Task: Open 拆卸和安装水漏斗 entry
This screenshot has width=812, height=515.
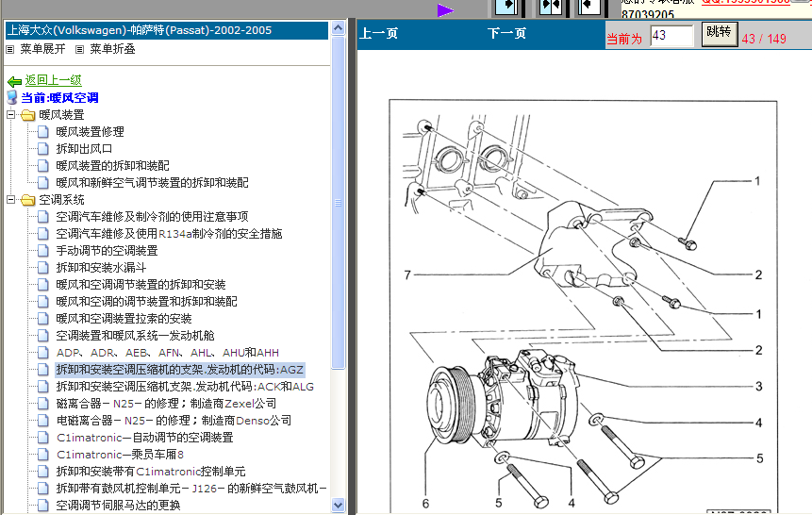Action: click(x=102, y=268)
